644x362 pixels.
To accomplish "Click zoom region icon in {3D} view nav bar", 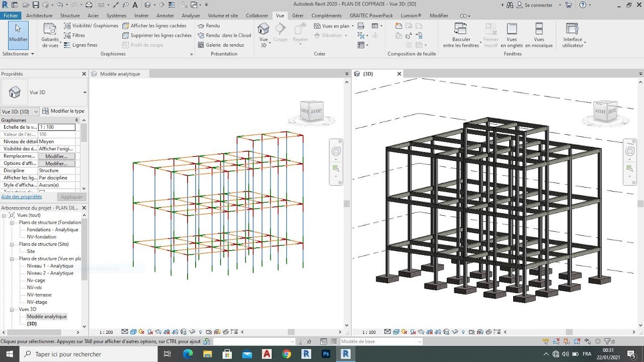I will [x=630, y=169].
